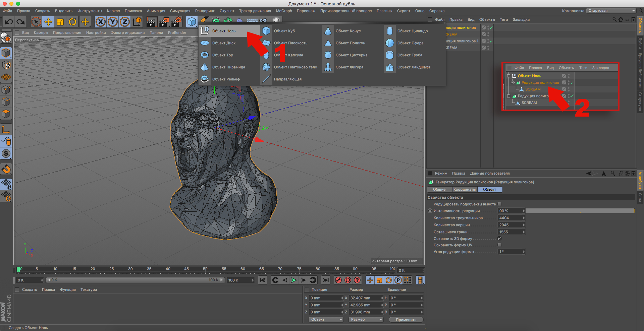Uncheck Сохранить 3D форму option

tap(499, 239)
